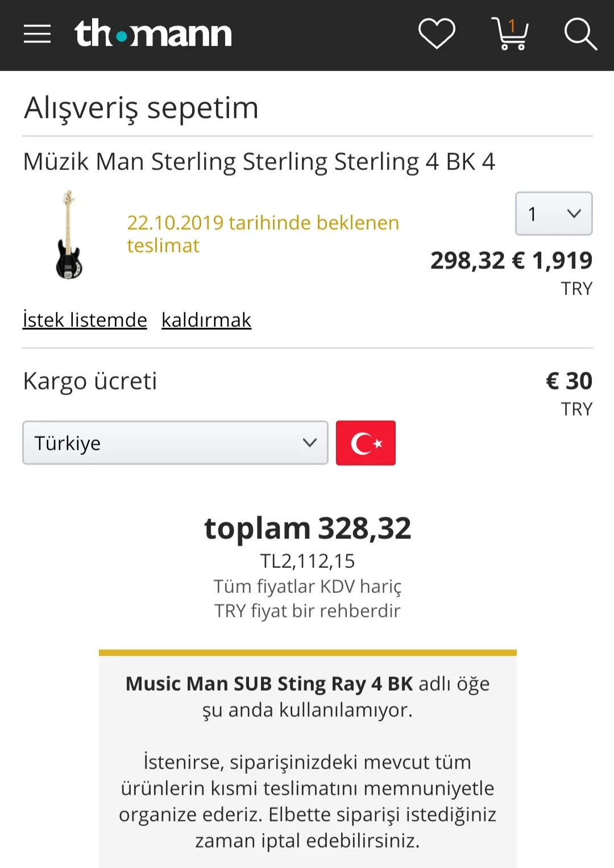This screenshot has width=614, height=868.
Task: Expand the item quantity dropdown
Action: click(554, 214)
